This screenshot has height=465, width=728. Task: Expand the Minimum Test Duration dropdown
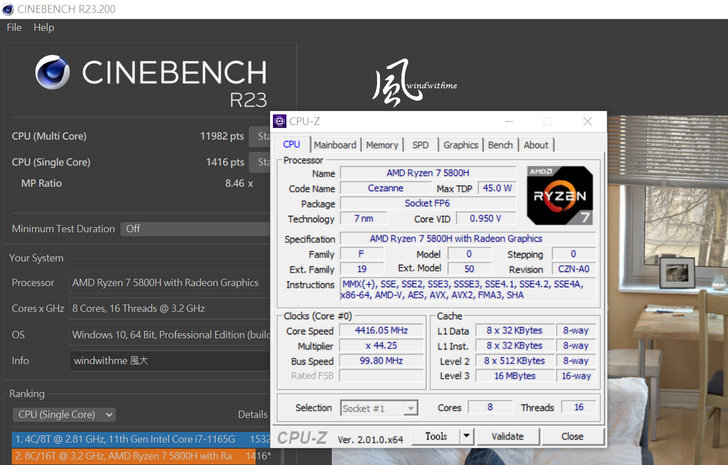click(x=196, y=229)
